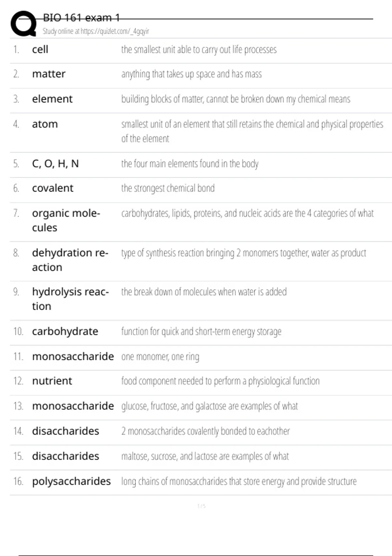Click the term 'matter'

[x=49, y=74]
